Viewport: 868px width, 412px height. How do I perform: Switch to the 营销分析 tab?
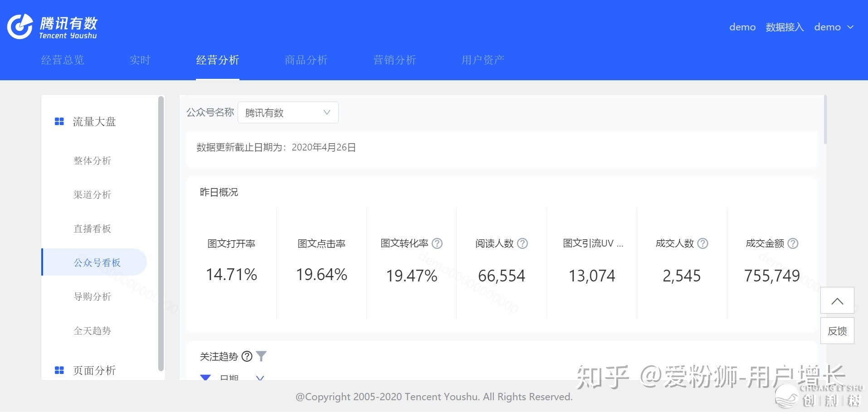coord(394,60)
